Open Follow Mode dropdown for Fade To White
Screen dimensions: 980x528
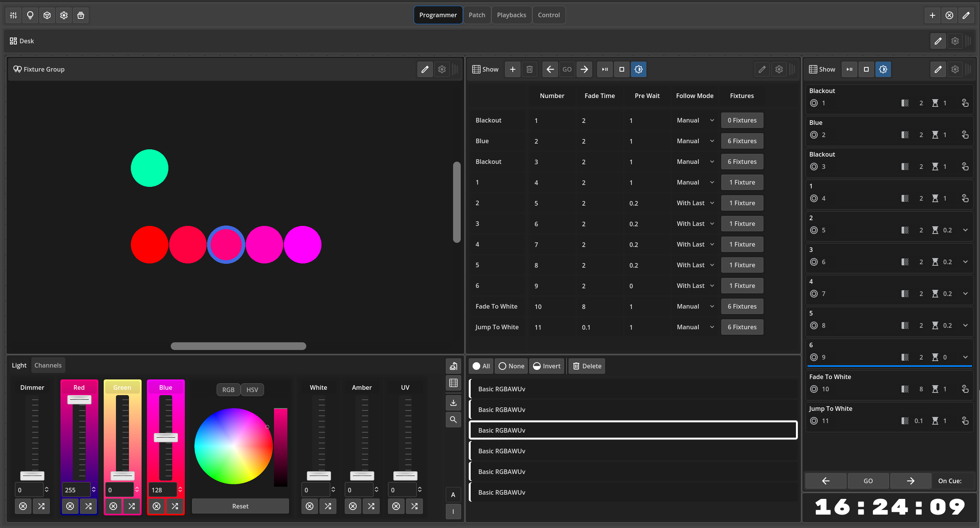click(x=695, y=306)
